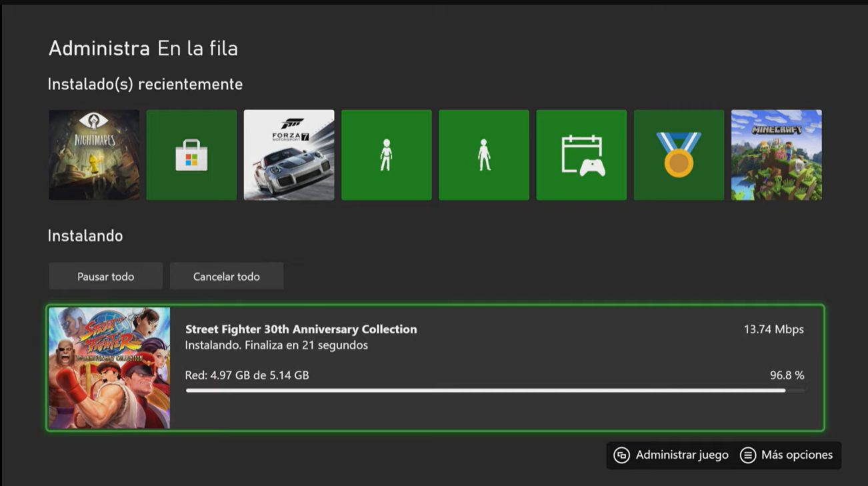Select the Minecraft game tile
The image size is (868, 486).
[776, 155]
